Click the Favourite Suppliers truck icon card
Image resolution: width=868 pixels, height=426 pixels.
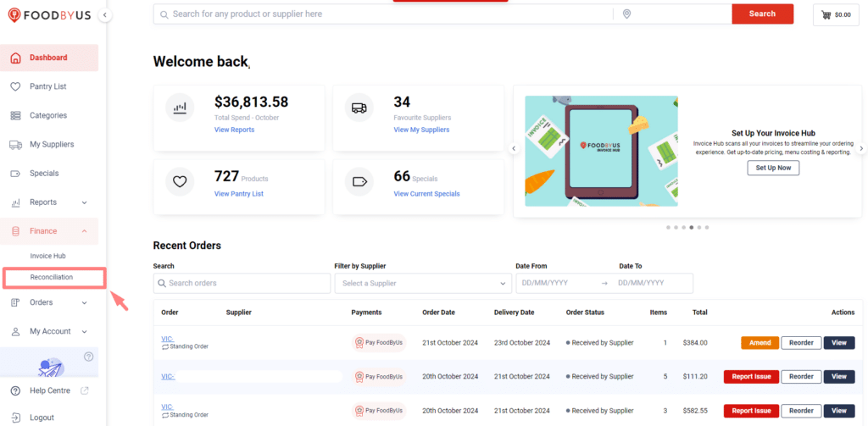click(359, 108)
